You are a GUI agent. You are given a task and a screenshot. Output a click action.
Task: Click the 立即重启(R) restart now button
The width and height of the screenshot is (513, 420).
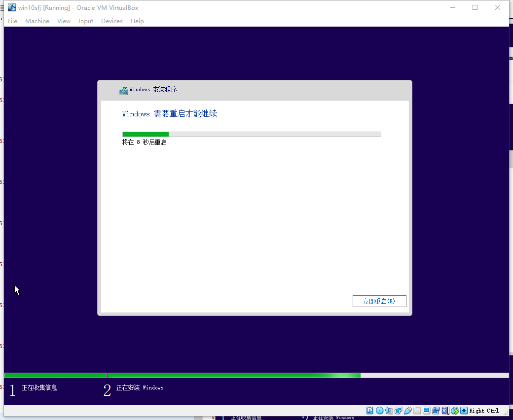point(379,301)
